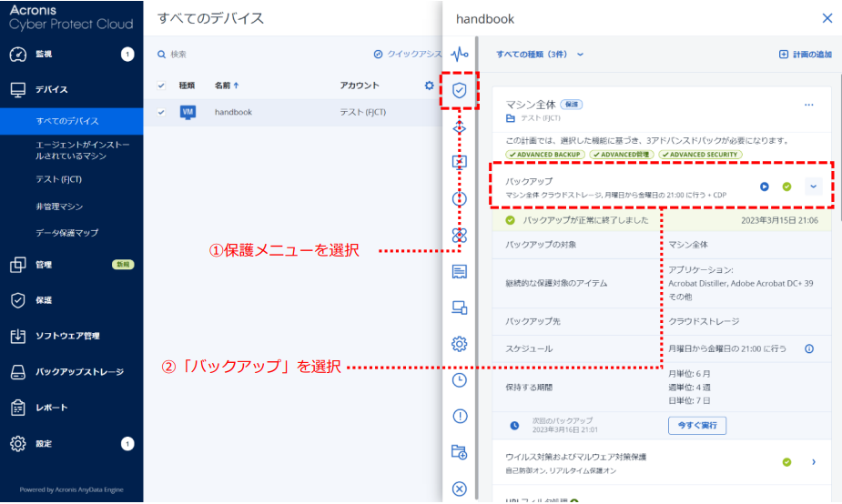Open the clock history icon in side strip
Image resolution: width=842 pixels, height=504 pixels.
pos(460,379)
